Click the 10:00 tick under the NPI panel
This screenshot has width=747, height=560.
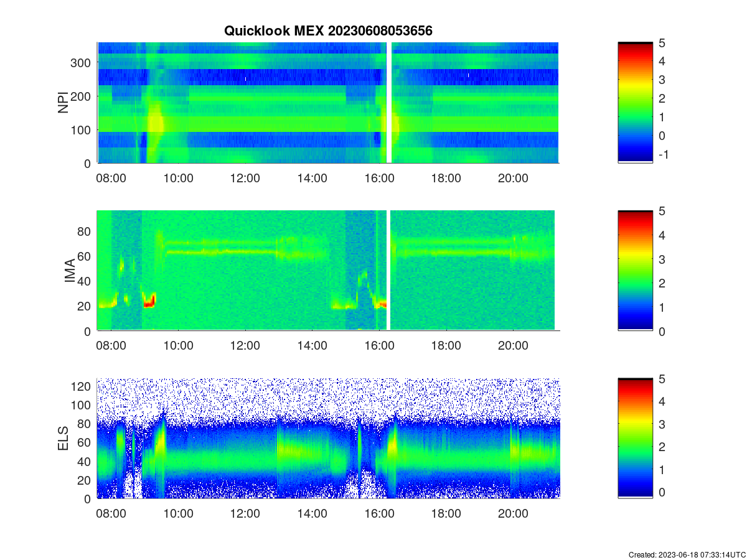(x=178, y=178)
